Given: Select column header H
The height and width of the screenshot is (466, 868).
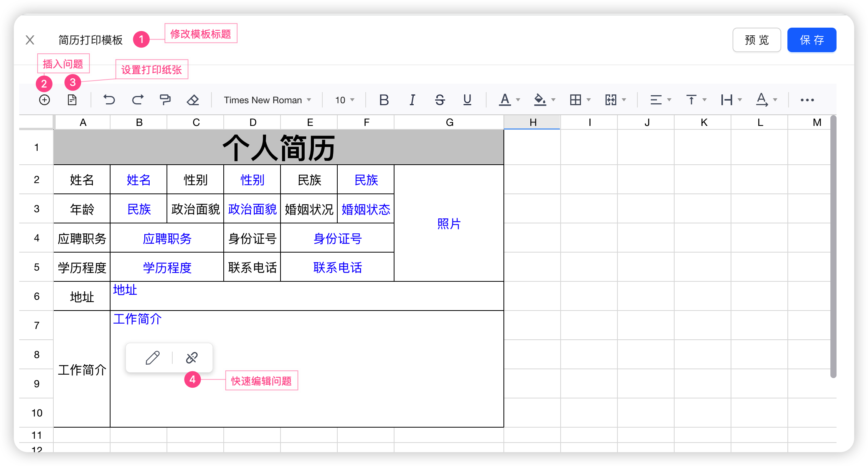Looking at the screenshot, I should click(x=533, y=122).
